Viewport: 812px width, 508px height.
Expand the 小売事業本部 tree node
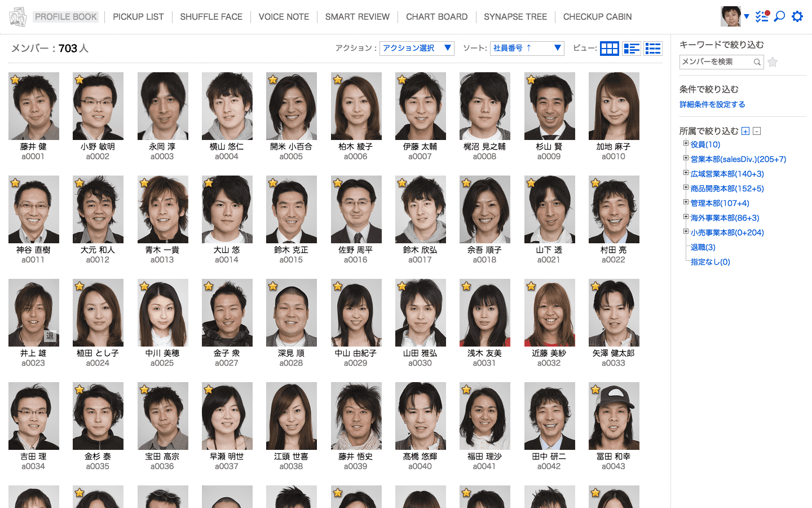point(686,231)
